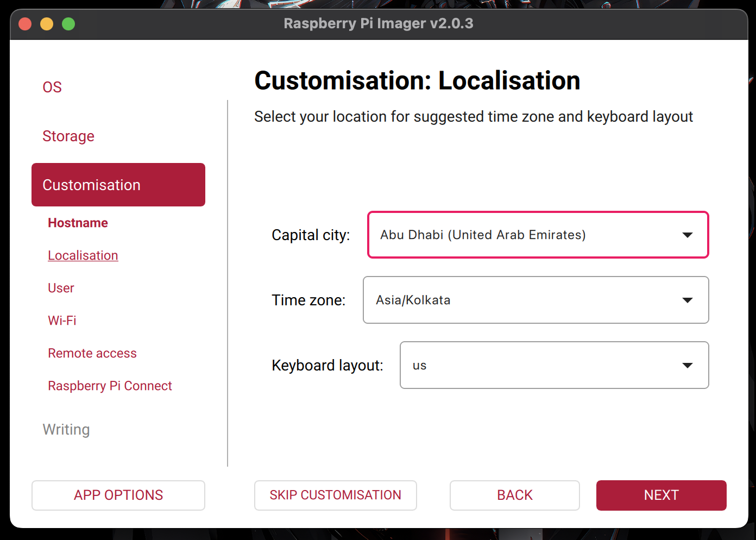Click the 'Capital city:' label

click(311, 235)
